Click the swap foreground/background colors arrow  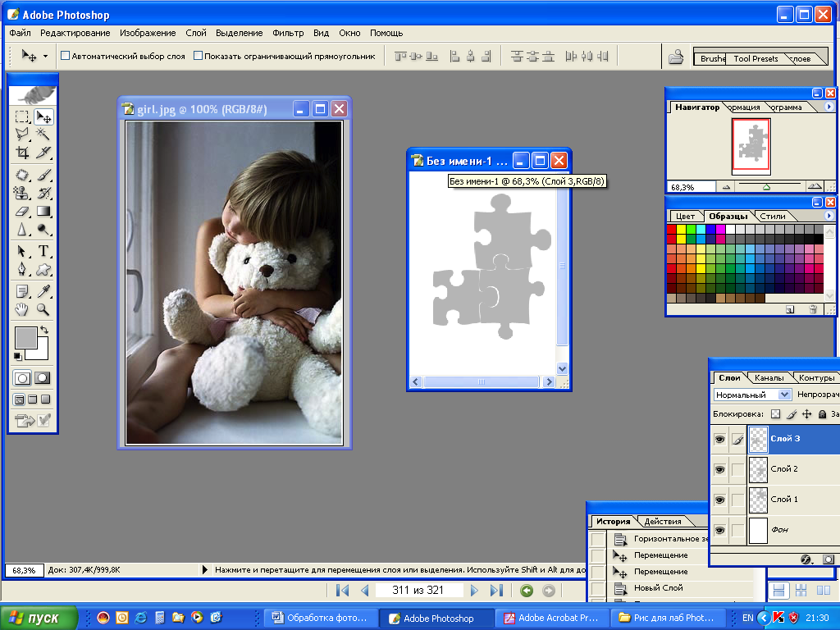44,330
